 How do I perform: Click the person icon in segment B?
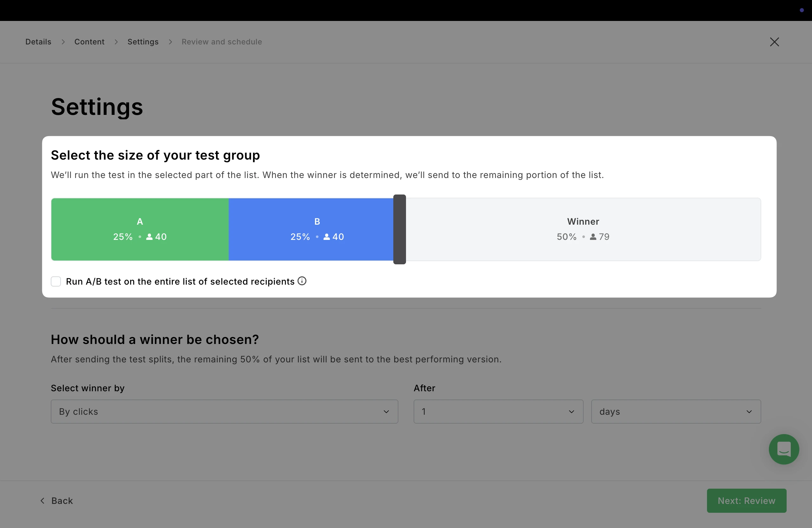[x=326, y=237]
